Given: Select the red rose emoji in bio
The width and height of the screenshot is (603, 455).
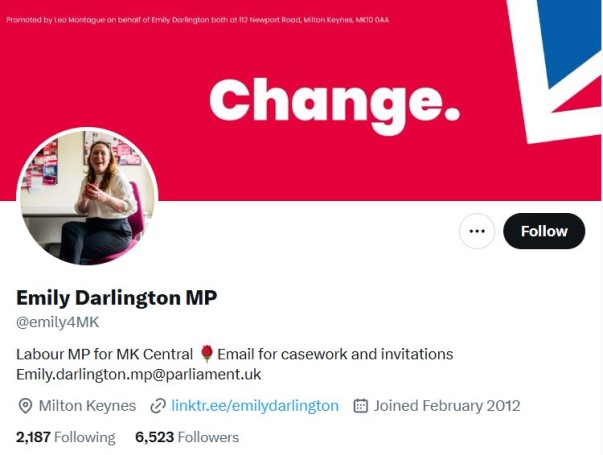Looking at the screenshot, I should (x=207, y=354).
